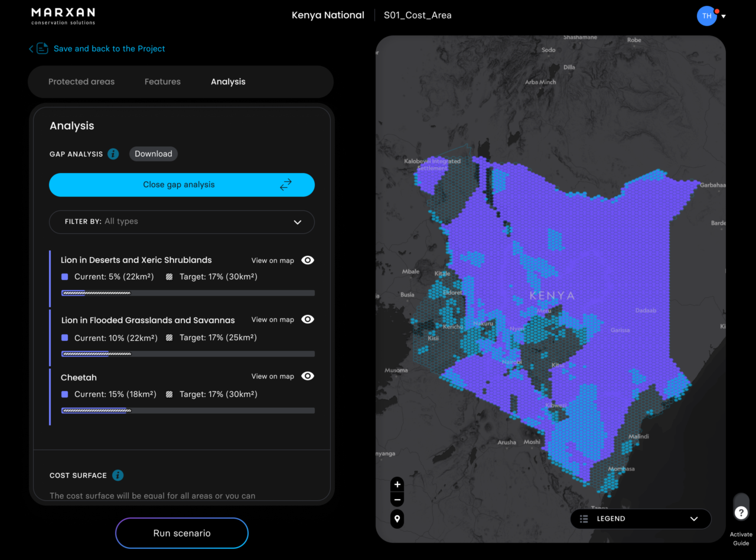The image size is (756, 560).
Task: Toggle map visibility for Lion in Flooded Grasslands
Action: [x=307, y=320]
